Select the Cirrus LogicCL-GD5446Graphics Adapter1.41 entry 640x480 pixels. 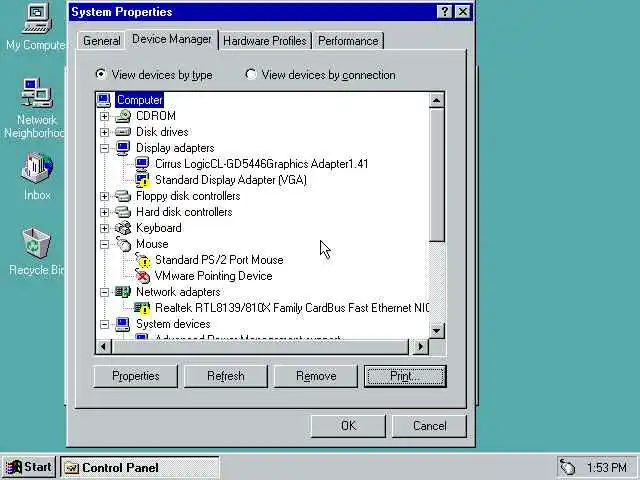pos(261,164)
